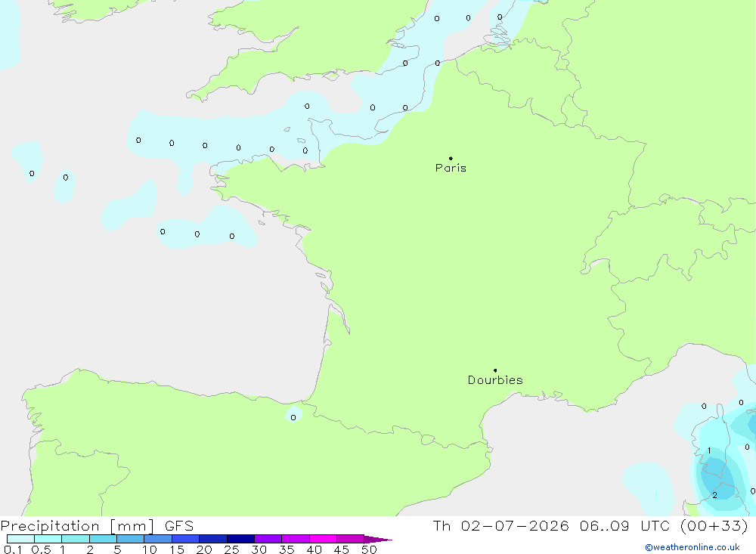Click the weatheronline.co.uk copyright link

[692, 547]
